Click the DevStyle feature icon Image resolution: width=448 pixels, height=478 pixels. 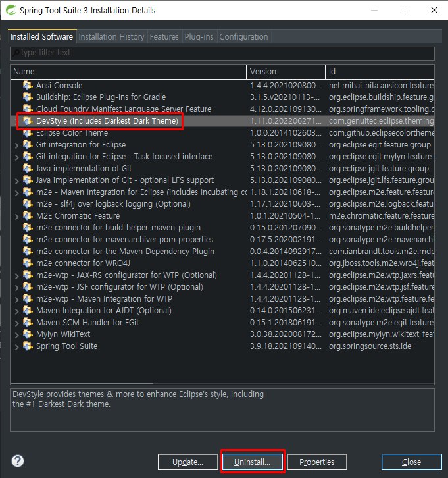pos(28,121)
